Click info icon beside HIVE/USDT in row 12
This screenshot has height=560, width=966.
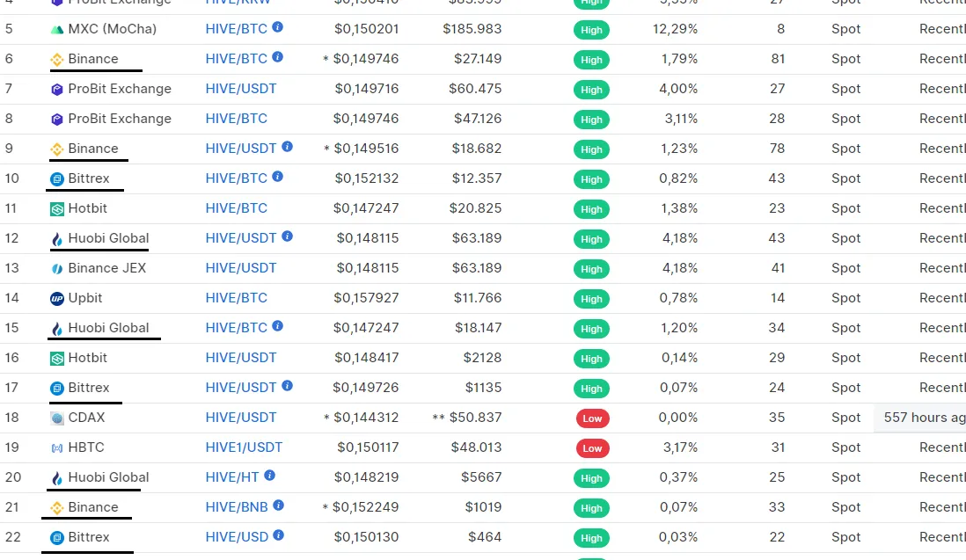(287, 236)
